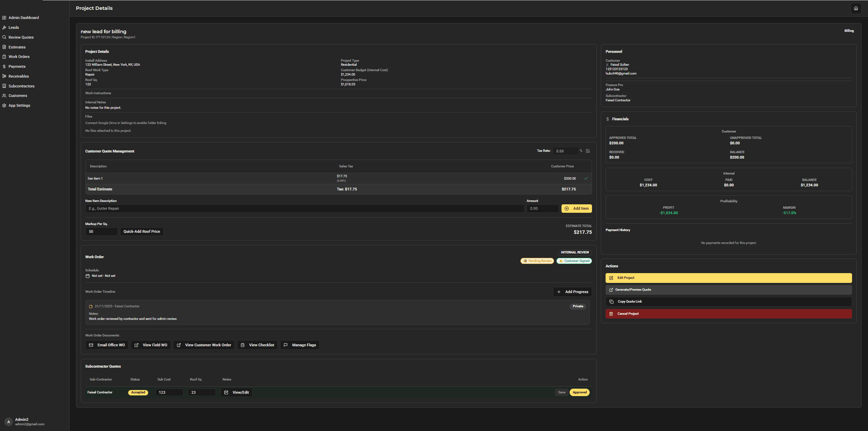
Task: Open View Field WO
Action: point(151,345)
